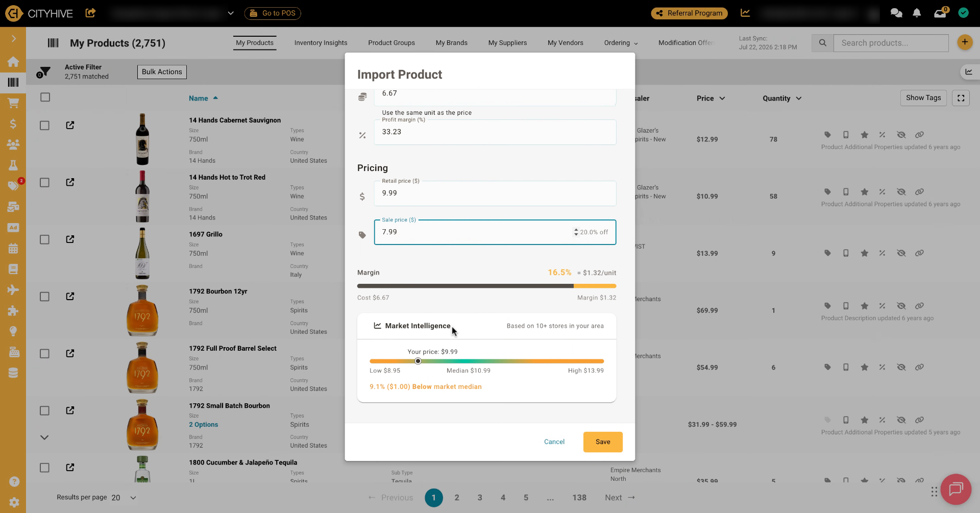980x513 pixels.
Task: Click the Search products field
Action: (891, 43)
